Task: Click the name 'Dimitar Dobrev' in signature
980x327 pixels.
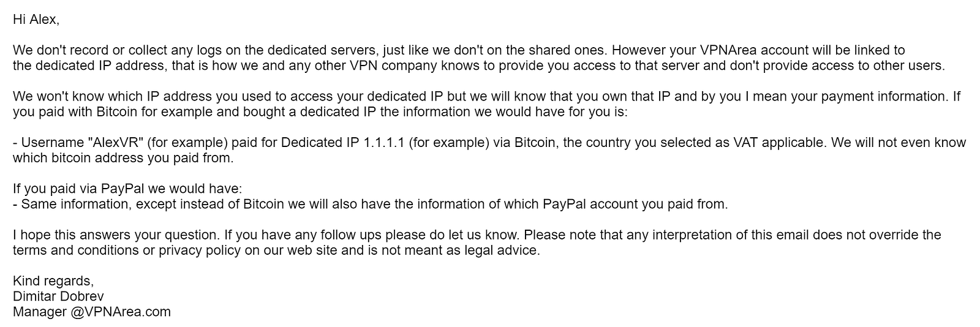Action: (x=58, y=296)
